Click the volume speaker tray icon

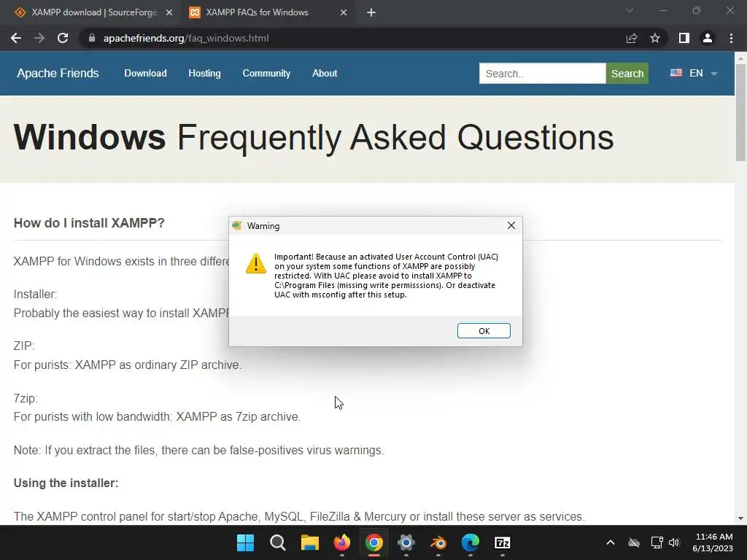point(673,542)
